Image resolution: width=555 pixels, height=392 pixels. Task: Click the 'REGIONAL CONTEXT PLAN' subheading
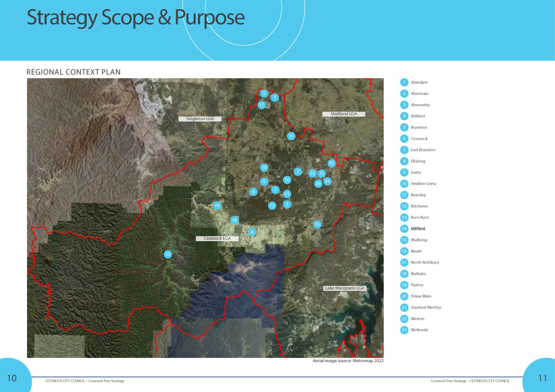74,72
